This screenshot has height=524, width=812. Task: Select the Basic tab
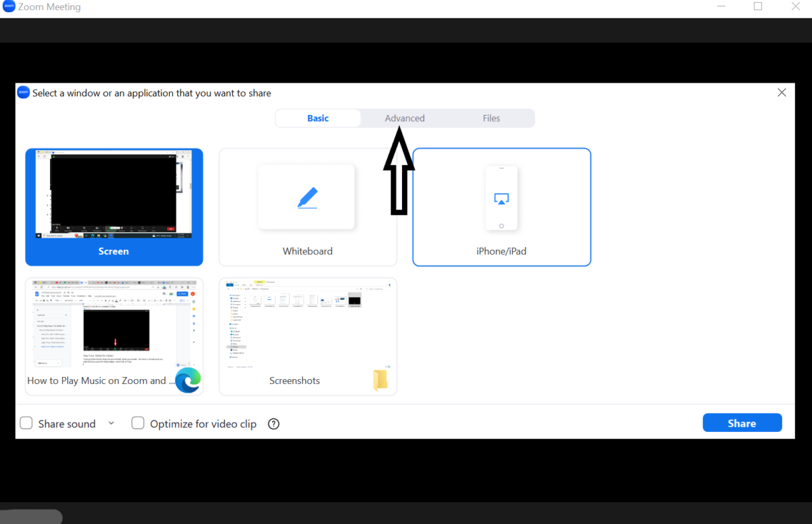(318, 118)
